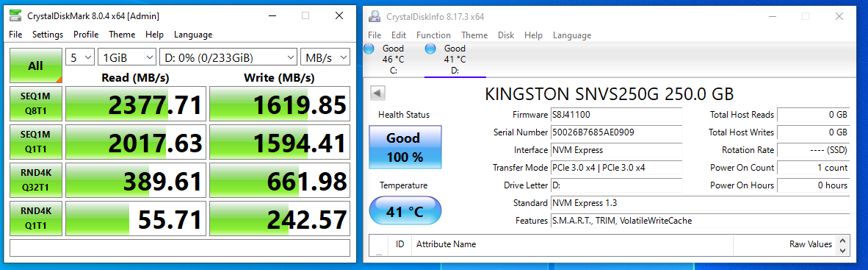Open the test count dropdown showing 5
Viewport: 868px width, 270px height.
tap(80, 57)
